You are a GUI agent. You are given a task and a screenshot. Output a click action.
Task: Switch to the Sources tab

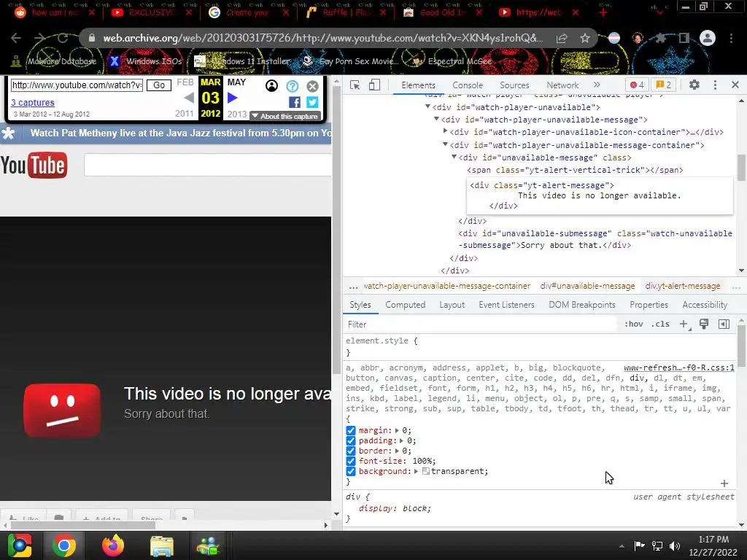(x=514, y=85)
